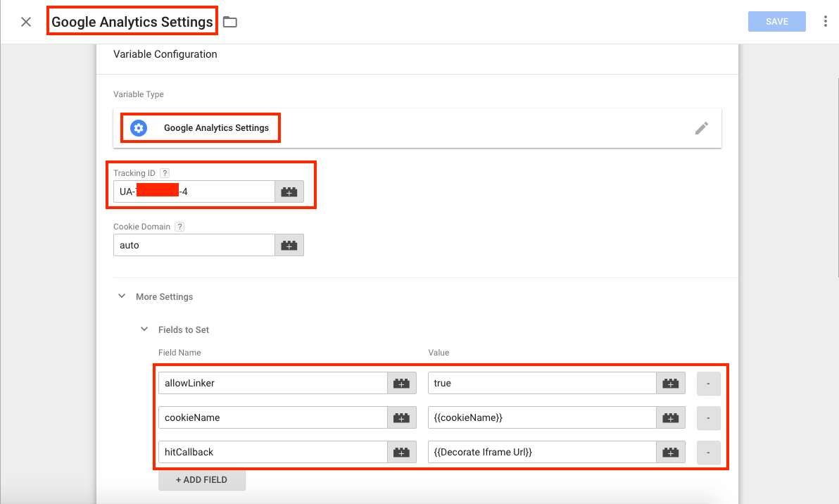
Task: Select the Google Analytics Settings variable type
Action: coord(417,128)
